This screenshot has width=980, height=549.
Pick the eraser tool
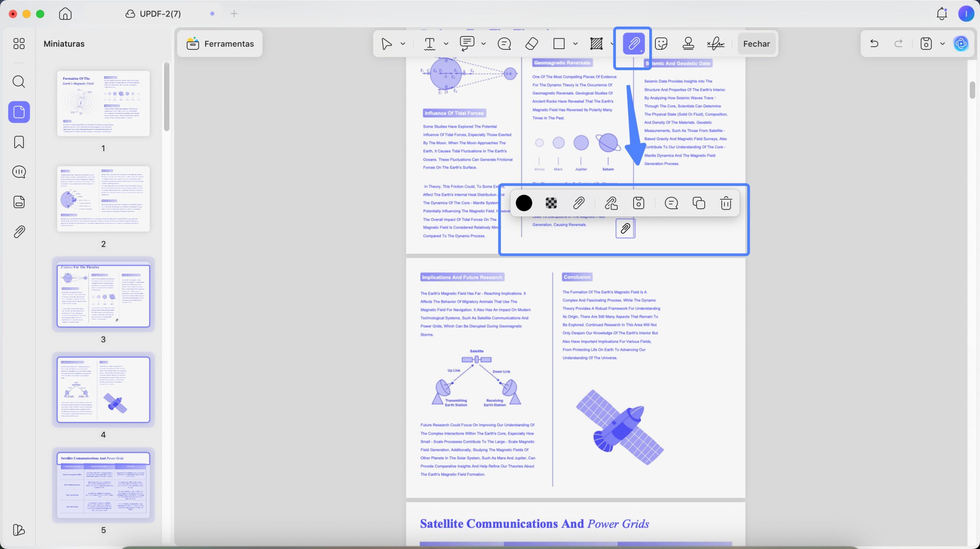pyautogui.click(x=532, y=44)
